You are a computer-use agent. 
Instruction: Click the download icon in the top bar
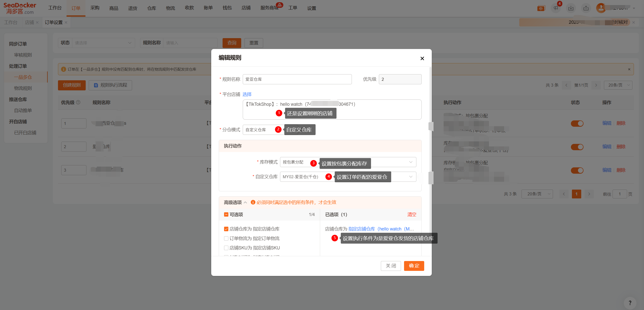point(571,8)
